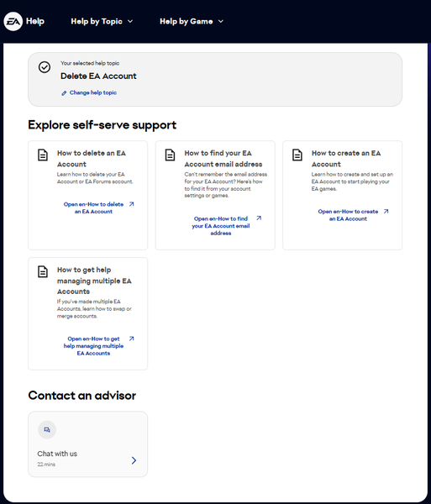This screenshot has height=504, width=431.
Task: Expand the Help by Topic dropdown
Action: pyautogui.click(x=102, y=21)
